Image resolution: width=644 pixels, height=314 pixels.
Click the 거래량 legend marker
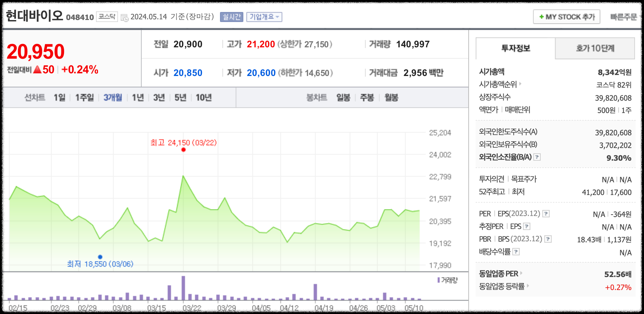[x=439, y=280]
